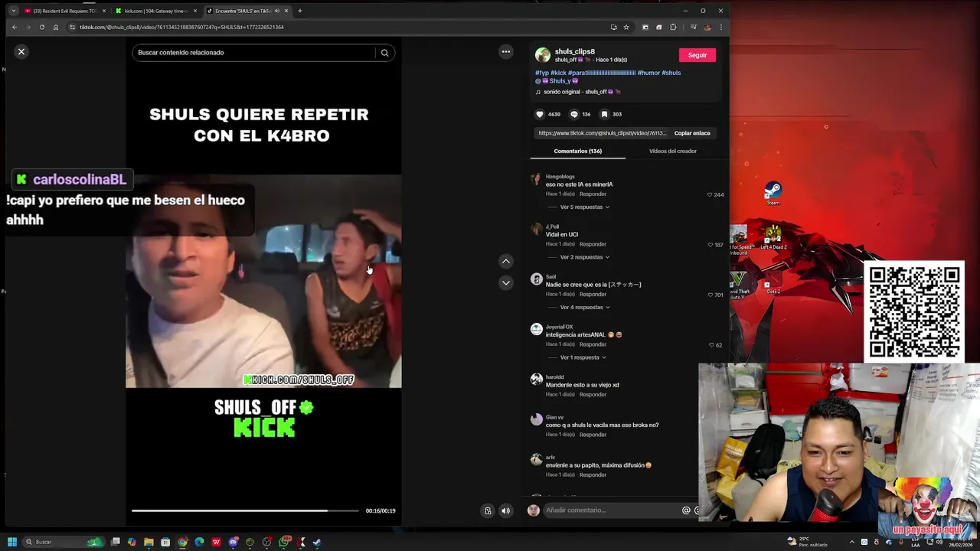
Task: Open the Microsoft Store taskbar icon
Action: click(165, 542)
